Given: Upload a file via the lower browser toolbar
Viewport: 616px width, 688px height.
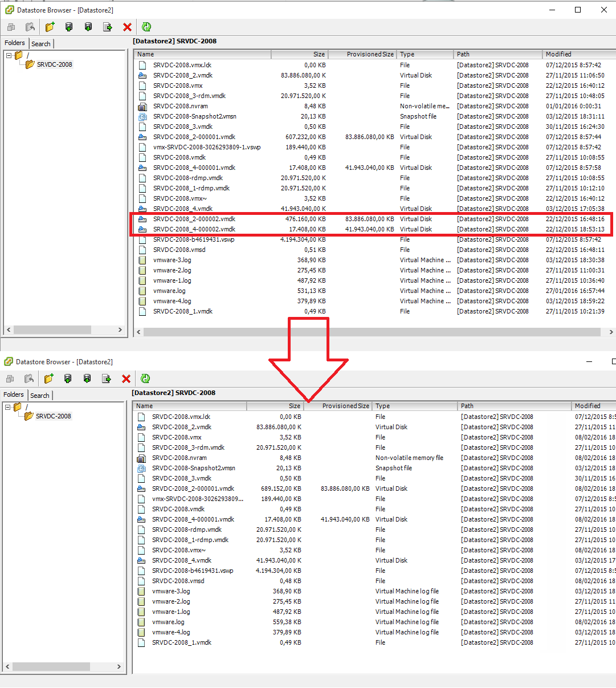Looking at the screenshot, I should point(68,378).
